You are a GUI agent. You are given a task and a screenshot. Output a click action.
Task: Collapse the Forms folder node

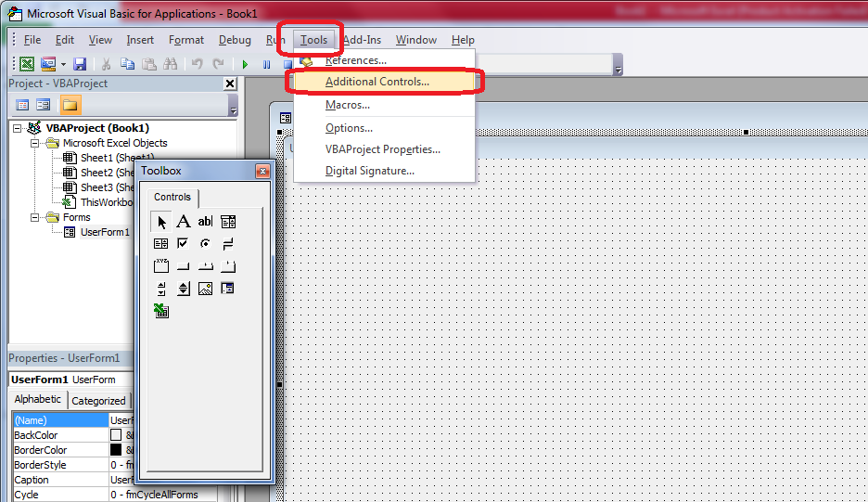[35, 217]
